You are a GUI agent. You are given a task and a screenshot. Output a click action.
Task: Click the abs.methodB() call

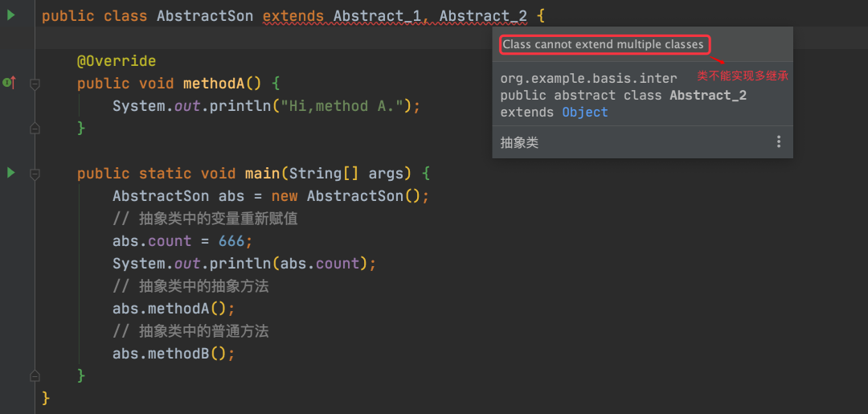coord(170,354)
